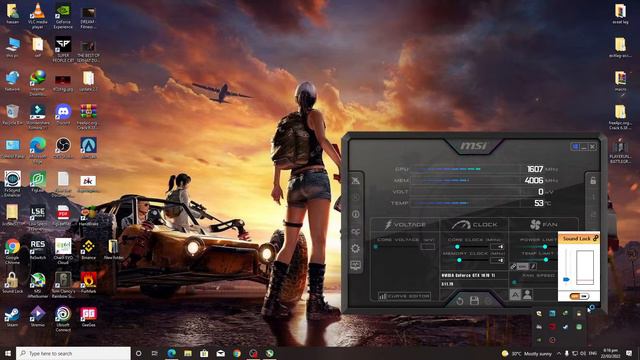Viewport: 640px width, 360px height.
Task: Click the Afterburner settings gear icon
Action: tap(356, 248)
